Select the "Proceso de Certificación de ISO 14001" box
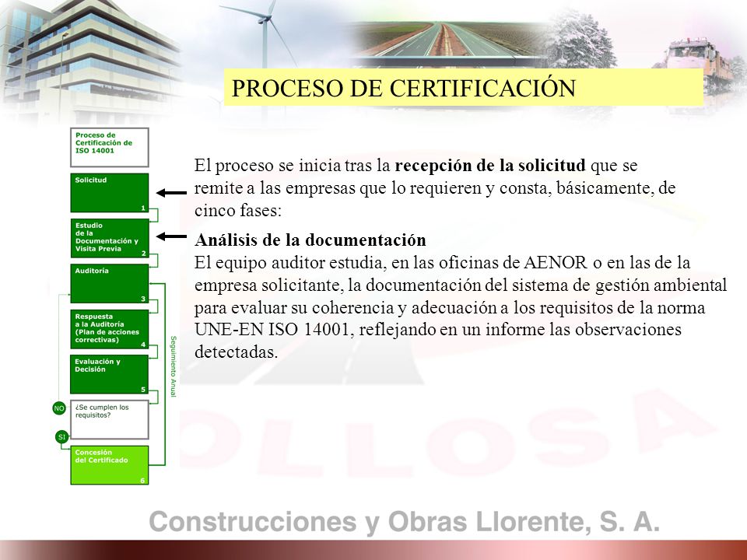The height and width of the screenshot is (560, 747). (110, 147)
